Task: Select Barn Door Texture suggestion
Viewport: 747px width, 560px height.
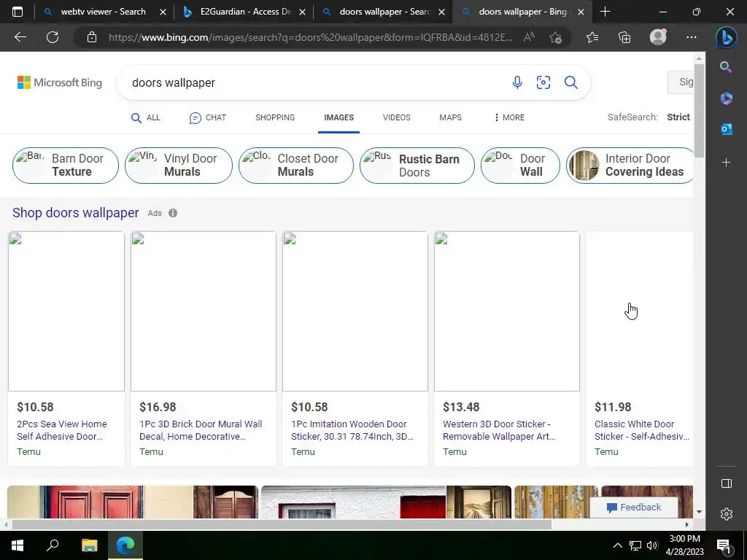Action: 65,166
